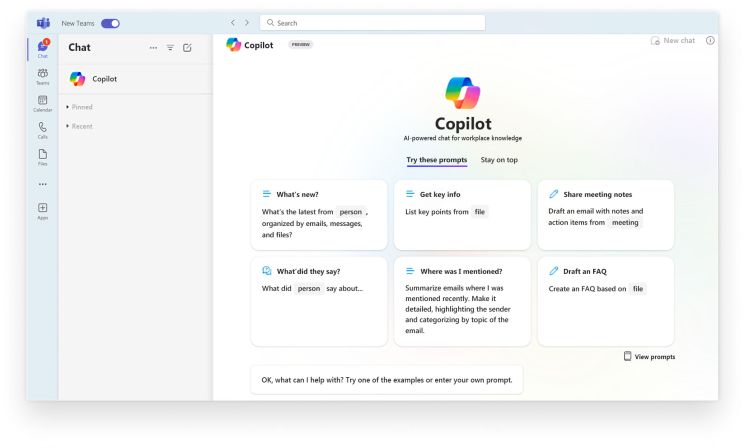Show more apps via rail ellipsis
Viewport: 750px width, 447px height.
coord(43,184)
